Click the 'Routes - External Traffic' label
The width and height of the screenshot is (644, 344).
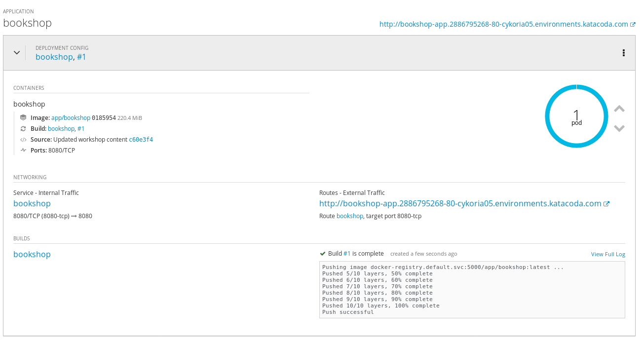tap(352, 193)
